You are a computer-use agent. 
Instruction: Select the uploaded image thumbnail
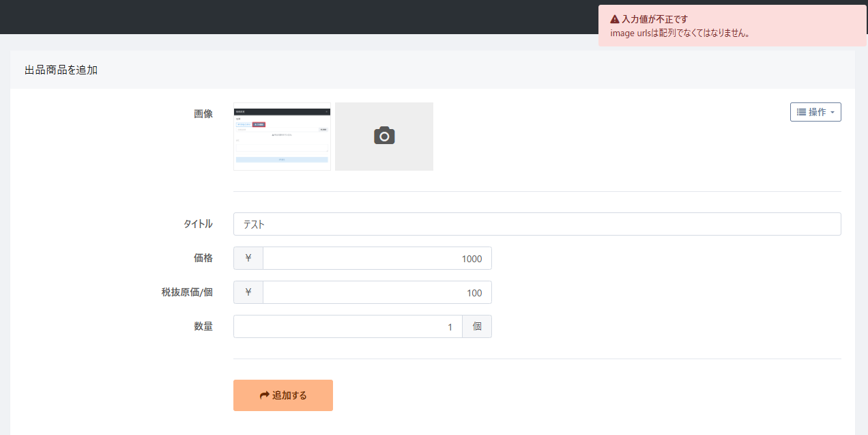pyautogui.click(x=282, y=136)
